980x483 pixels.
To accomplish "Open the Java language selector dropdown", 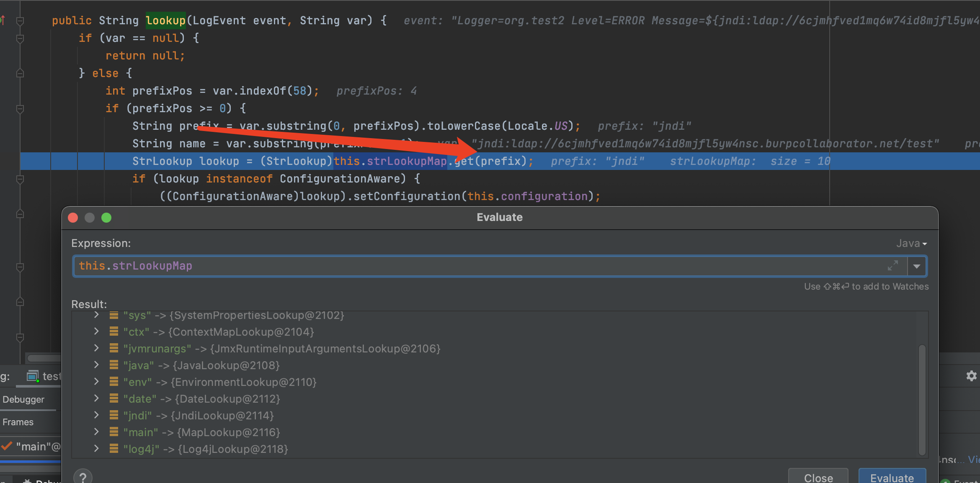I will click(x=912, y=243).
